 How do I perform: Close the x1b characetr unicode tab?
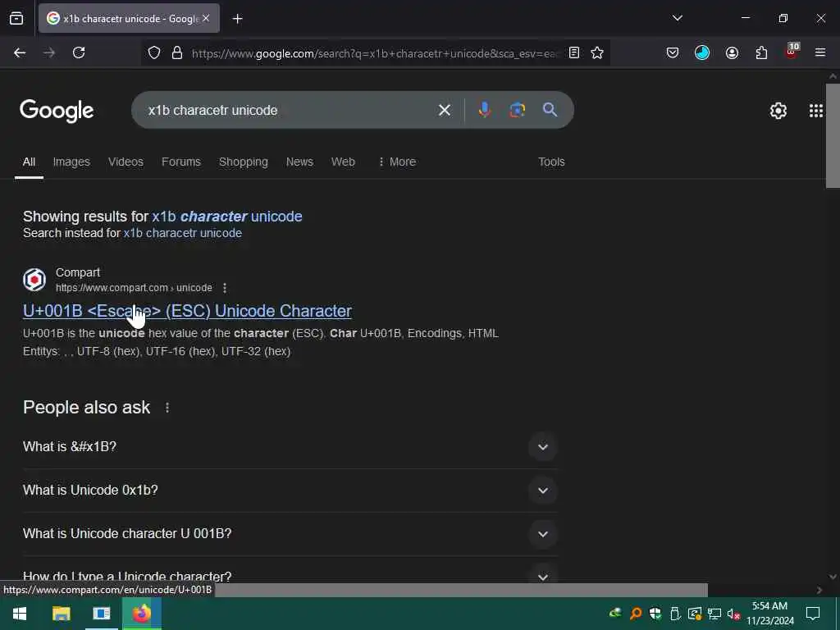point(206,18)
